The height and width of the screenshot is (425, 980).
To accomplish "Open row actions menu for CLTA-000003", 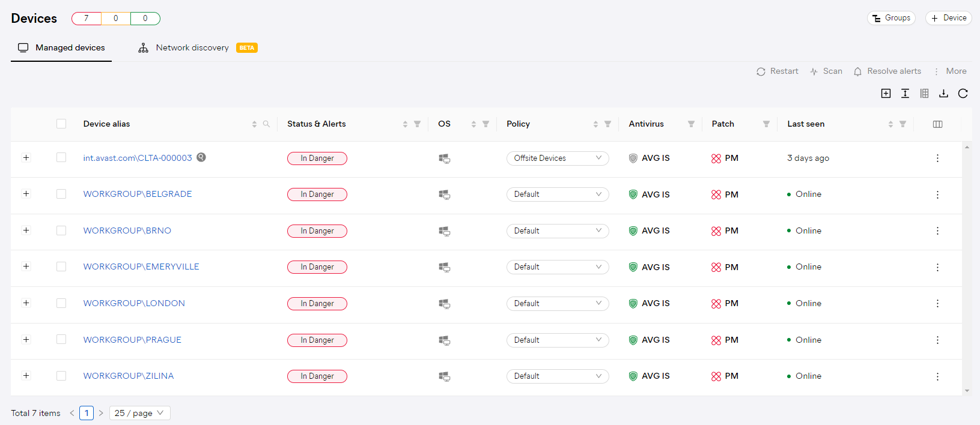I will 937,158.
